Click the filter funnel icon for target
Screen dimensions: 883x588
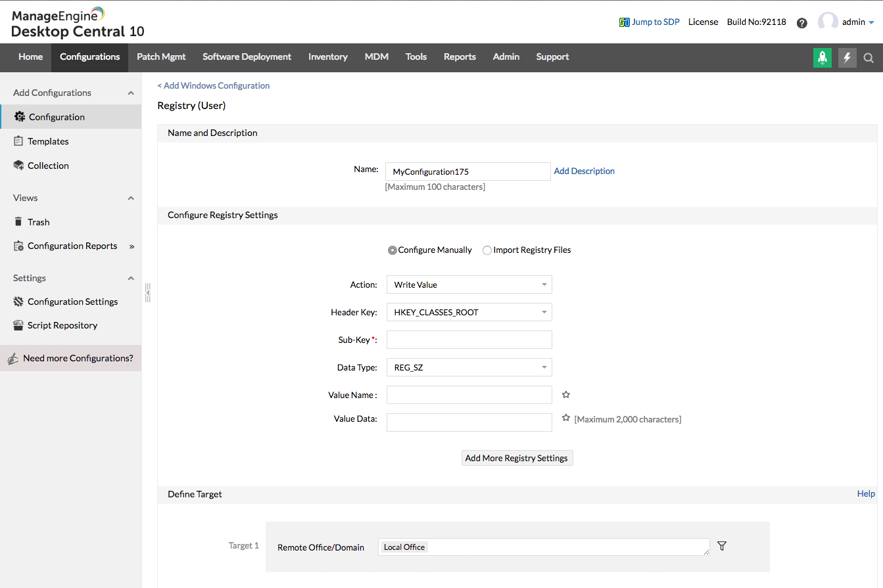[x=722, y=546]
